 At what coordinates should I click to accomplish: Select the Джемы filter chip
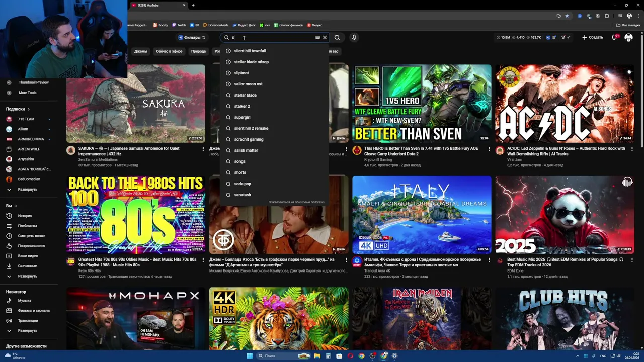(x=141, y=51)
